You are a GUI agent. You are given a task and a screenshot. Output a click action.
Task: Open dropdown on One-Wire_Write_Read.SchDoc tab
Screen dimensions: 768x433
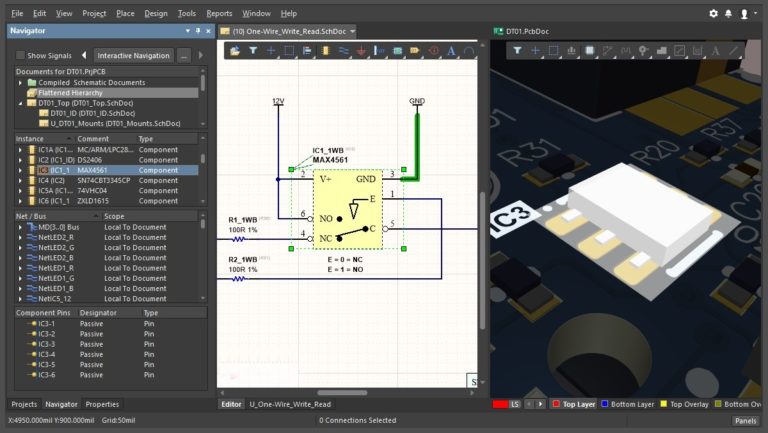coord(352,31)
